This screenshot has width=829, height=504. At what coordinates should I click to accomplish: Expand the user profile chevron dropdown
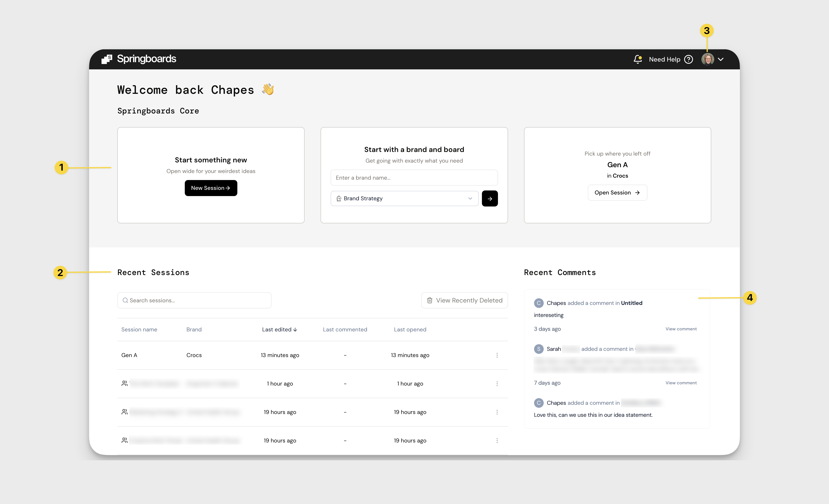pyautogui.click(x=721, y=59)
